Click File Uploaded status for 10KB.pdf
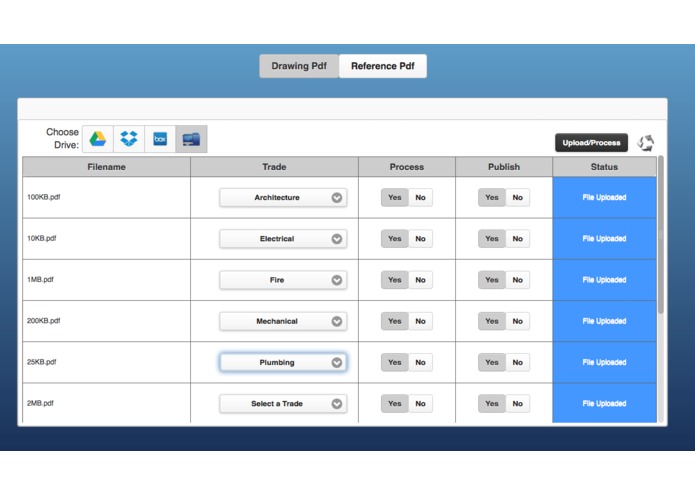This screenshot has width=695, height=494. (x=605, y=239)
